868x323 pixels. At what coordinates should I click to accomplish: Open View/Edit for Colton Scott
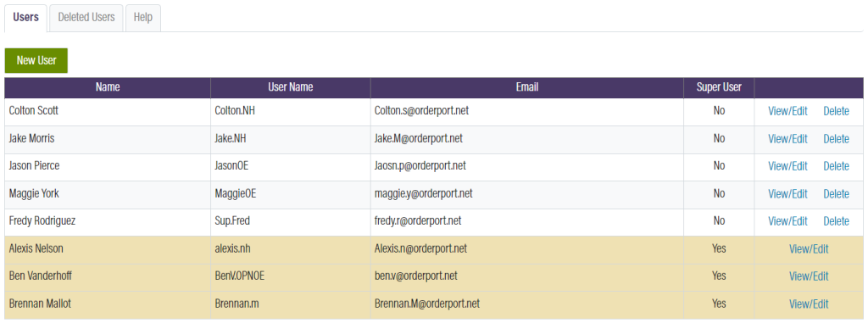tap(787, 111)
